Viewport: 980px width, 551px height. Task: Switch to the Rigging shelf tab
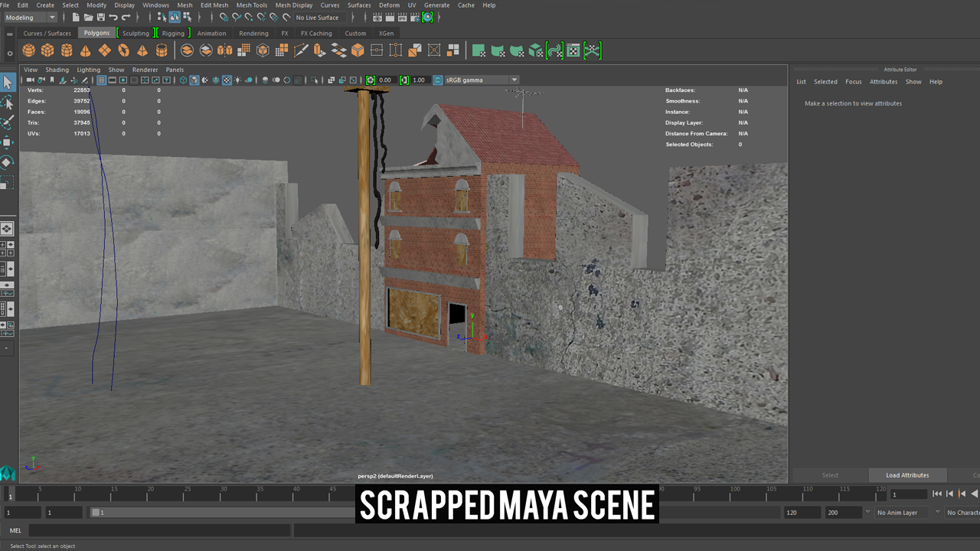(x=173, y=33)
